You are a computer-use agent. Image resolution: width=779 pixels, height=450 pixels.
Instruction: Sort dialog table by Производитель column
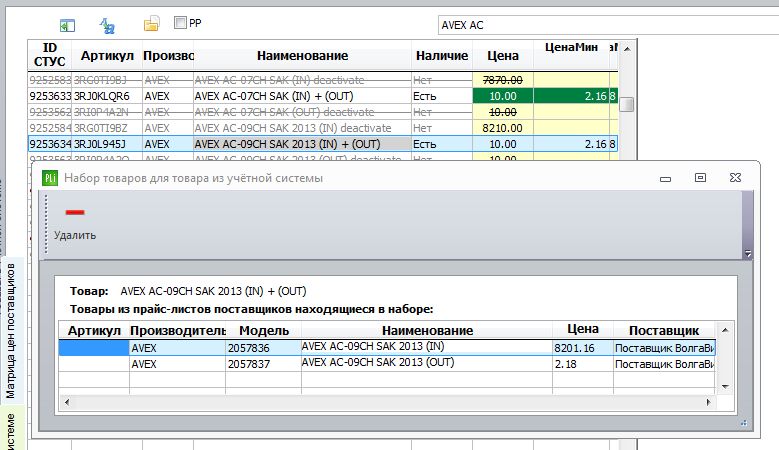point(177,330)
